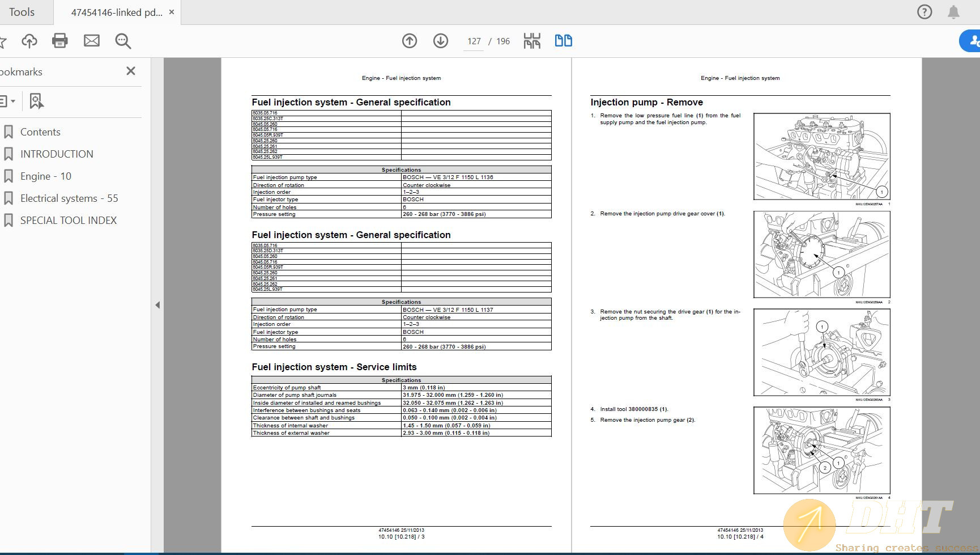Go to next page arrow
This screenshot has height=555, width=980.
click(441, 41)
